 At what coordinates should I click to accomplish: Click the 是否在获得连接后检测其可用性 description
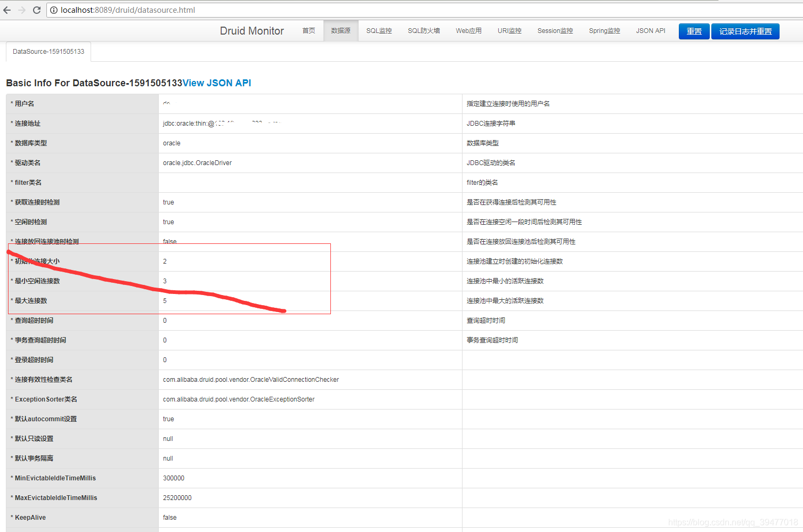point(512,202)
